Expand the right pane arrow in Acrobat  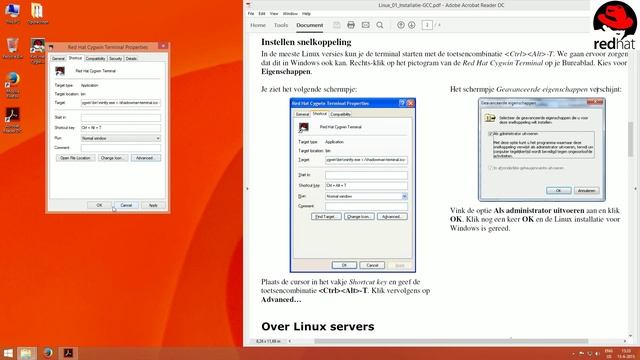636,189
